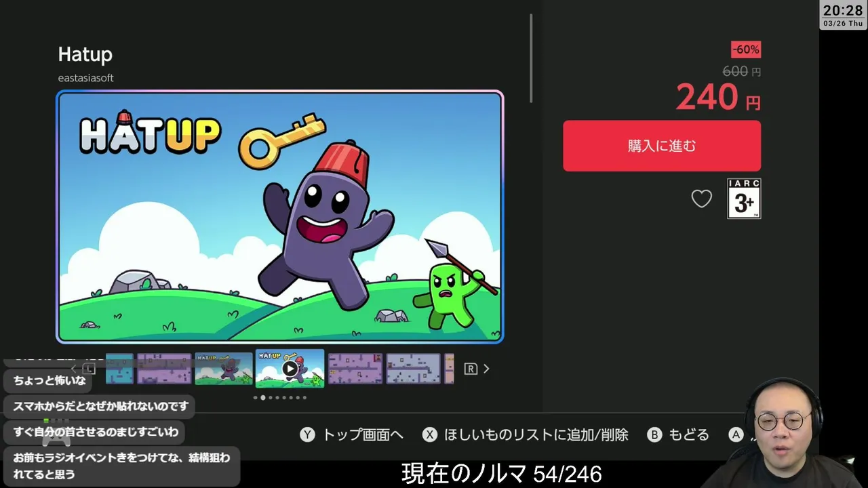Screen dimensions: 868x488
Task: Click chat message スマホからだとなぜか貼れないのです
Action: [x=100, y=406]
